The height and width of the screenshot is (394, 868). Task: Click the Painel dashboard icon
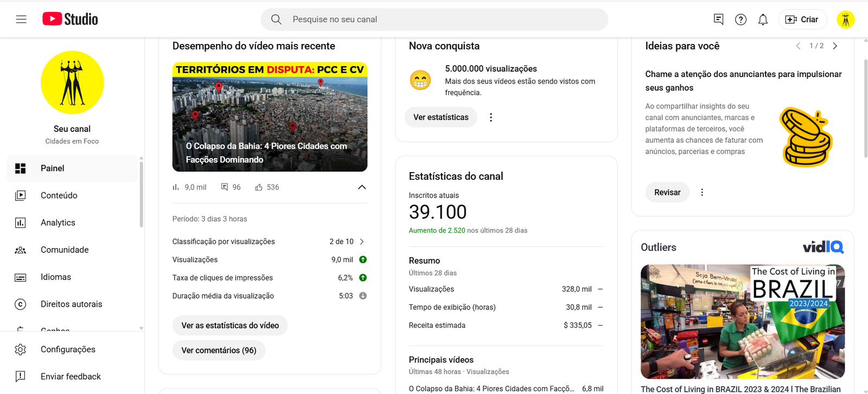(x=21, y=168)
